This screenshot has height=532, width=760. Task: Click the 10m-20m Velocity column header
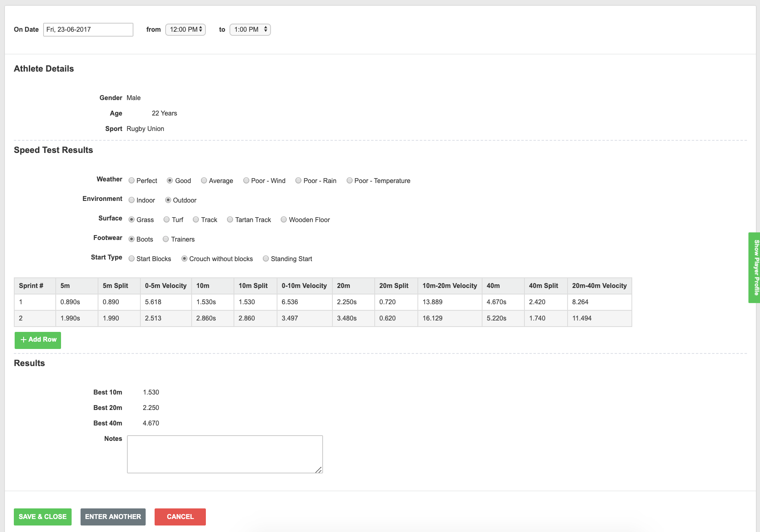point(450,286)
